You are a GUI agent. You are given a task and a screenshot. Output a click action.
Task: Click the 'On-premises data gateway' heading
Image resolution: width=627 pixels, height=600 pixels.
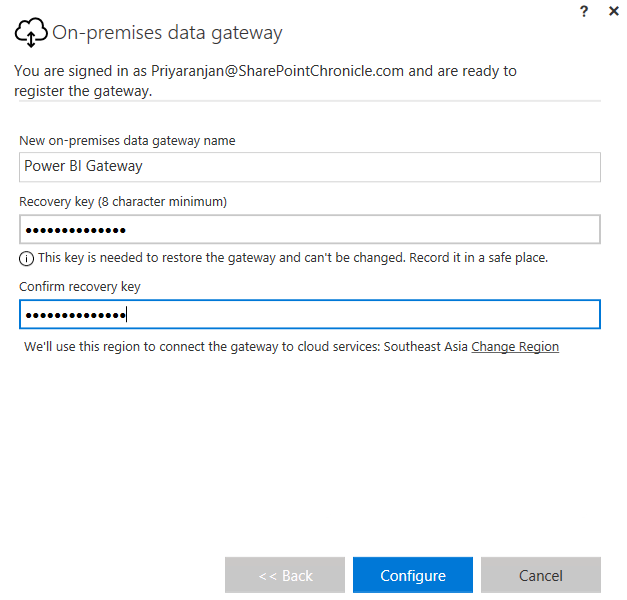167,33
